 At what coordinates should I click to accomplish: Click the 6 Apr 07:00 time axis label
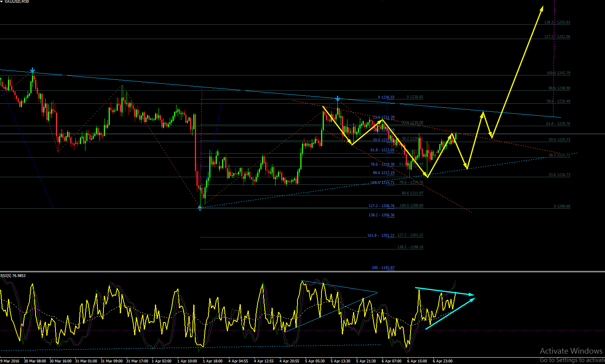coord(391,361)
